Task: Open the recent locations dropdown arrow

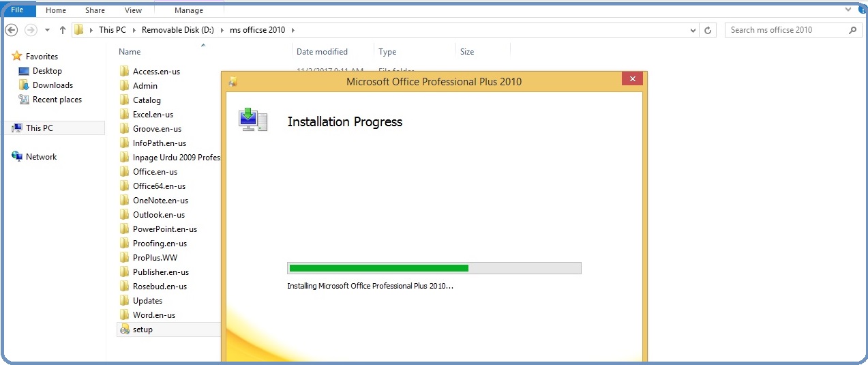Action: (47, 30)
